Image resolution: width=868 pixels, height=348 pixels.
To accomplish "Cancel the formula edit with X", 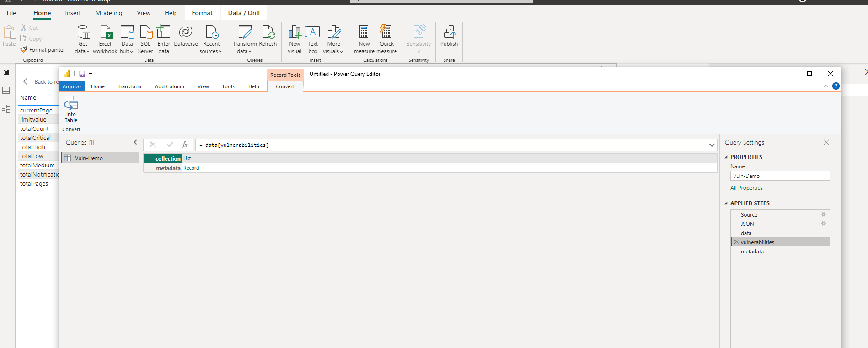I will pyautogui.click(x=153, y=145).
